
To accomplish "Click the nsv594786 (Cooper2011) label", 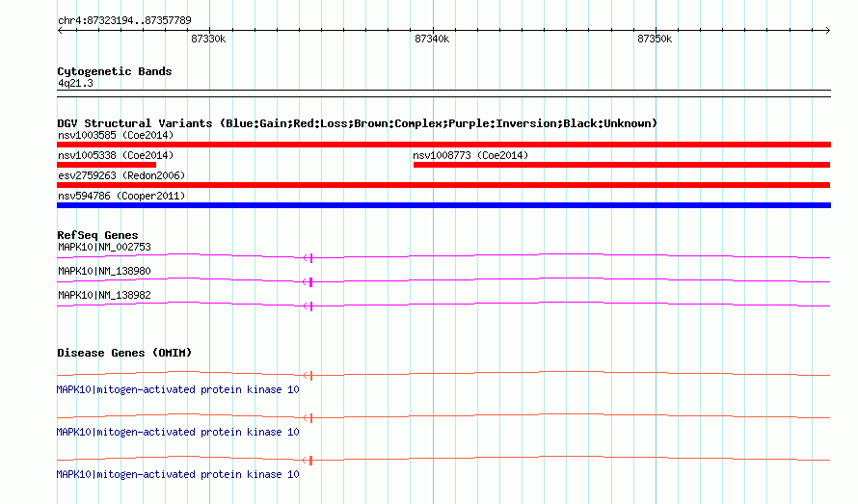I will 121,196.
